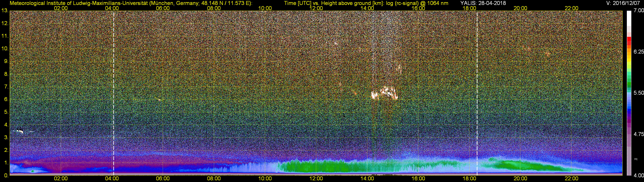Image resolution: width=644 pixels, height=182 pixels.
Task: Click the 5.50 color scale value
Action: 639,93
